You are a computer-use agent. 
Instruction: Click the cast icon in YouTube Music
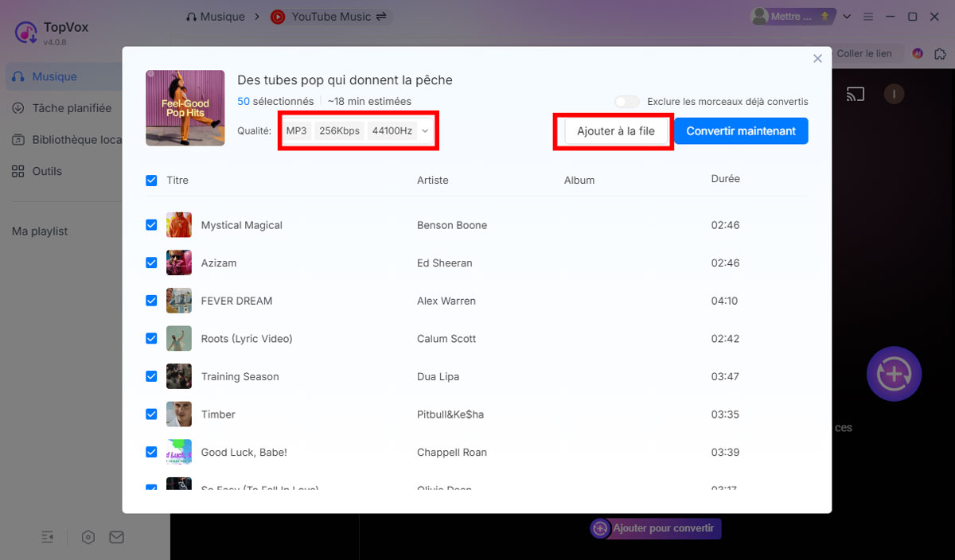[856, 95]
